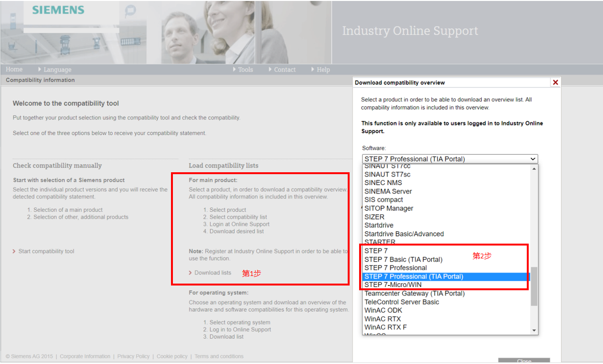Select STEP 7 option in list

click(446, 251)
